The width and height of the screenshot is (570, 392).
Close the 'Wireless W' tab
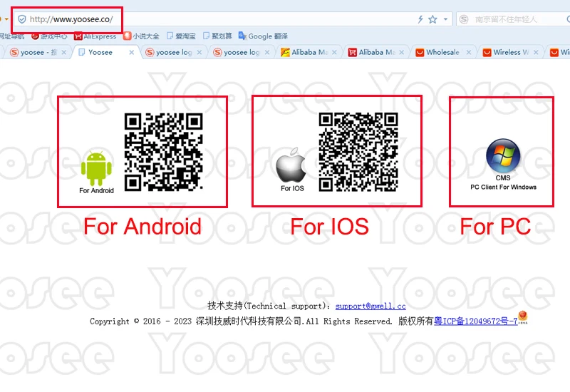pos(537,52)
